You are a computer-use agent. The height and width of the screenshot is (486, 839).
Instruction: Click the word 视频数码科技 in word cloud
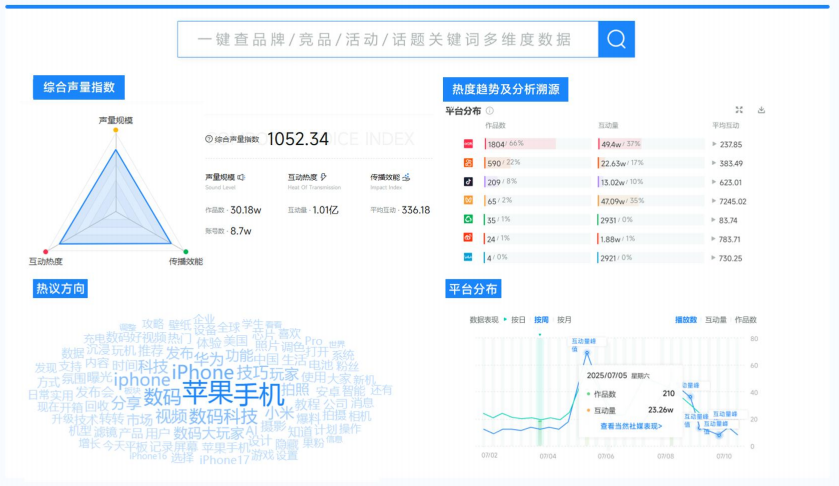click(206, 416)
